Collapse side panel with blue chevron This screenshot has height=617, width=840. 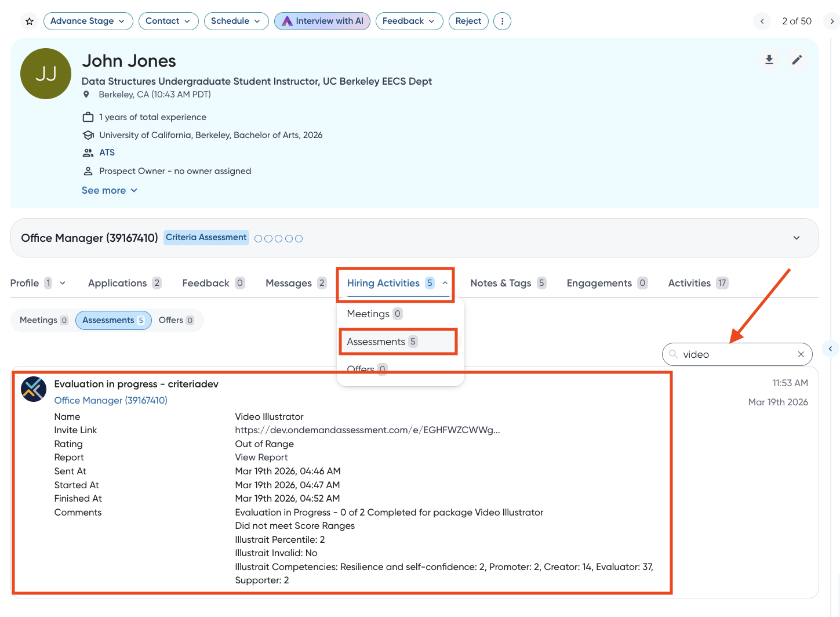pyautogui.click(x=830, y=349)
